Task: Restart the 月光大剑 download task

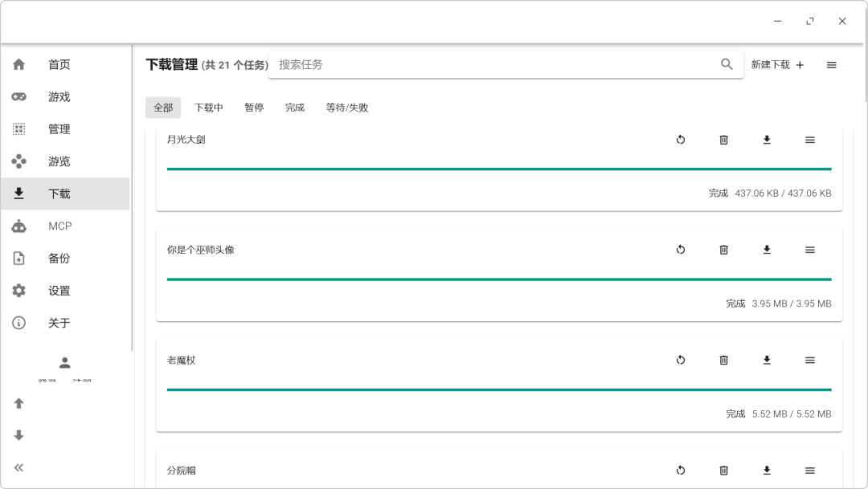Action: tap(681, 140)
